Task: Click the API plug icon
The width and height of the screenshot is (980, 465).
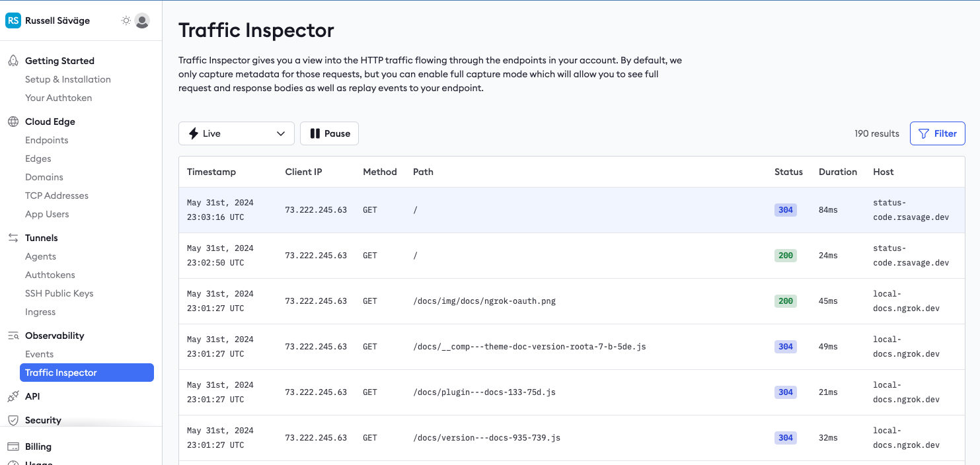Action: pos(13,396)
